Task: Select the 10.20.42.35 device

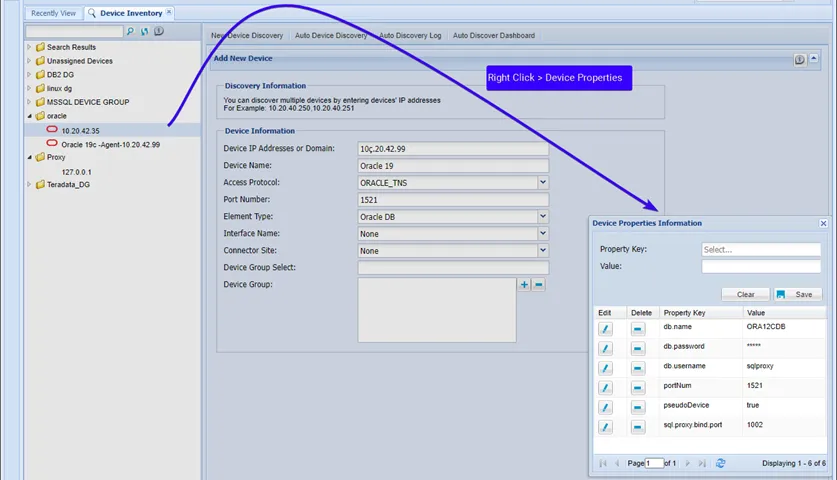Action: [x=80, y=131]
